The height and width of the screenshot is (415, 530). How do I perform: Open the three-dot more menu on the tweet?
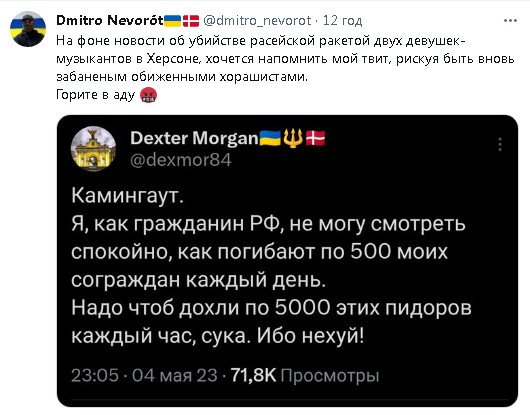(510, 21)
